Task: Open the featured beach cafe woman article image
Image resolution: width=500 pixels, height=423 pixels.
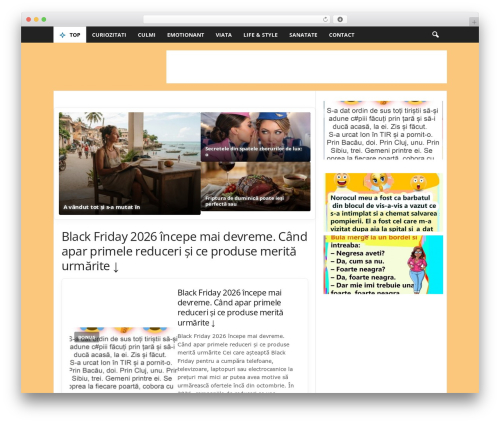Action: pos(130,163)
